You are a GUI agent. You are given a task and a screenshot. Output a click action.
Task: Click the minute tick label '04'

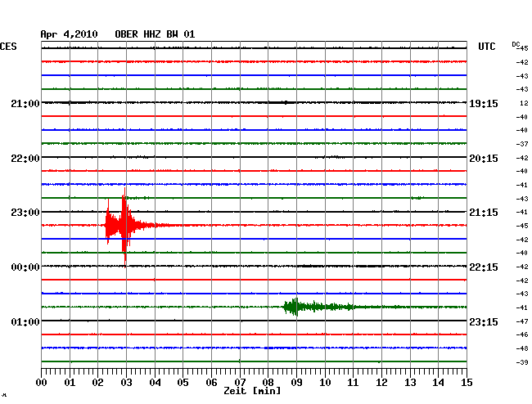click(x=155, y=382)
